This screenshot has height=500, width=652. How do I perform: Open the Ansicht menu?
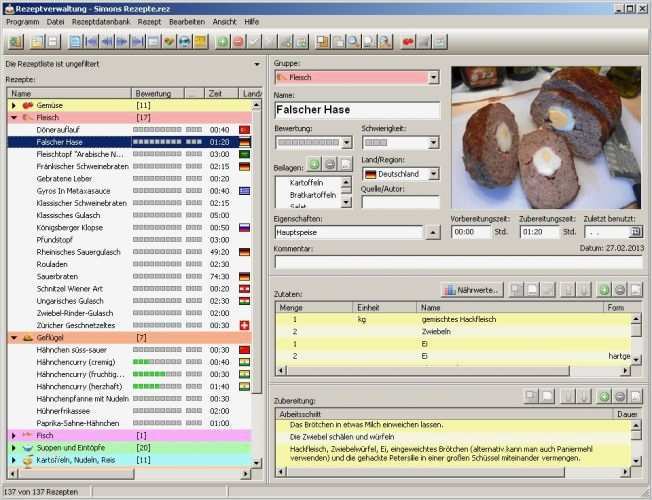click(224, 21)
